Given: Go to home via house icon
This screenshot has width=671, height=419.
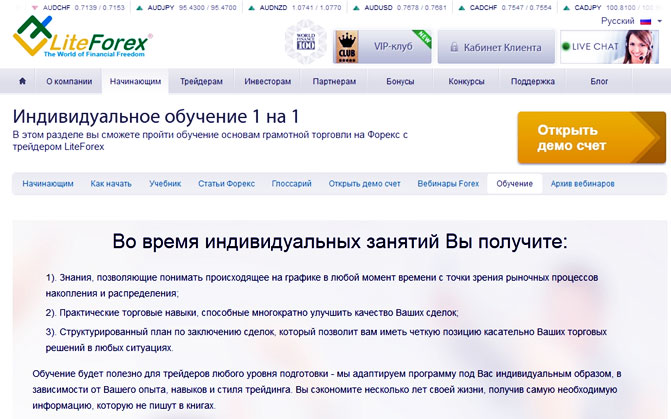Looking at the screenshot, I should pyautogui.click(x=22, y=80).
